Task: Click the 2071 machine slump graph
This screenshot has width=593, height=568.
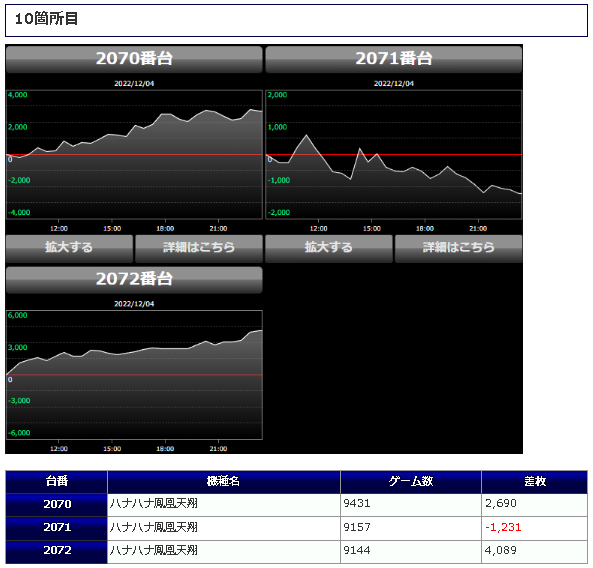Action: pyautogui.click(x=393, y=154)
